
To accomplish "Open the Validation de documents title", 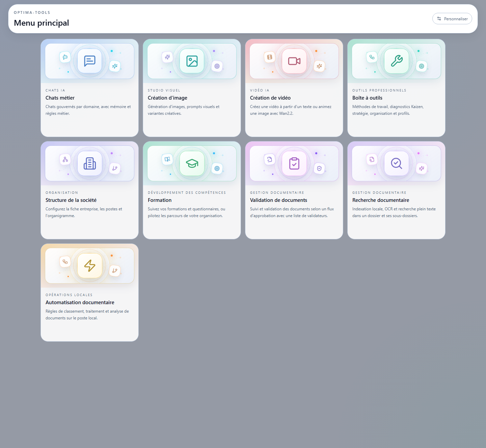I will coord(278,200).
